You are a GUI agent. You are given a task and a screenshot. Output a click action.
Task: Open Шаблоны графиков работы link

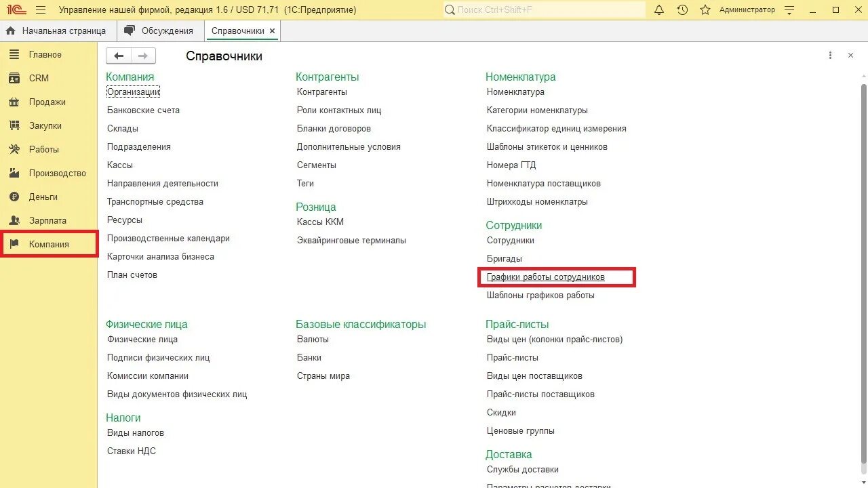pos(540,295)
